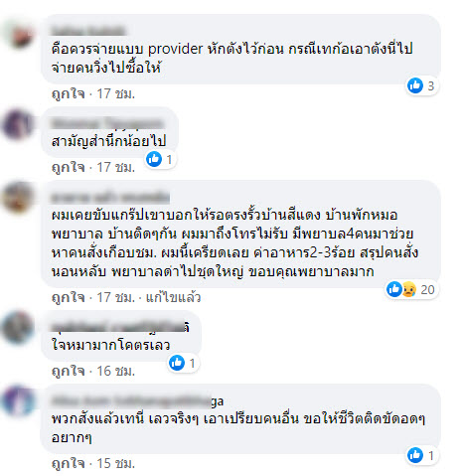Open avatar of last commenter

(x=18, y=401)
